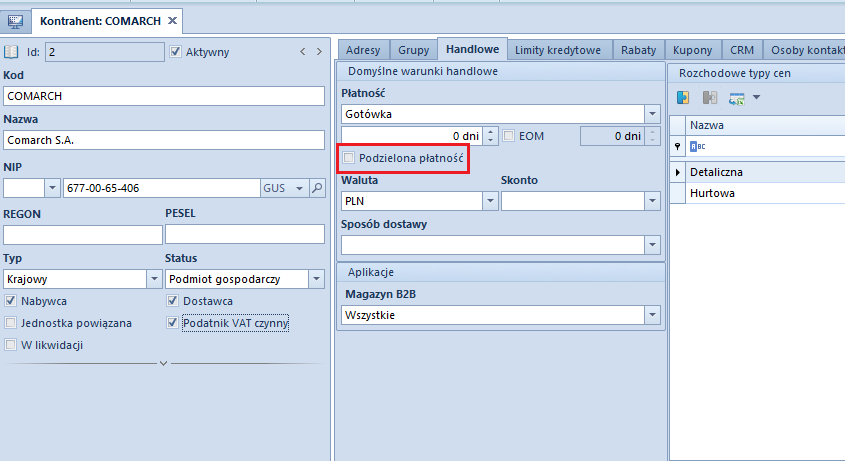Click the first price types toolbar icon
The image size is (845, 461).
tap(683, 98)
